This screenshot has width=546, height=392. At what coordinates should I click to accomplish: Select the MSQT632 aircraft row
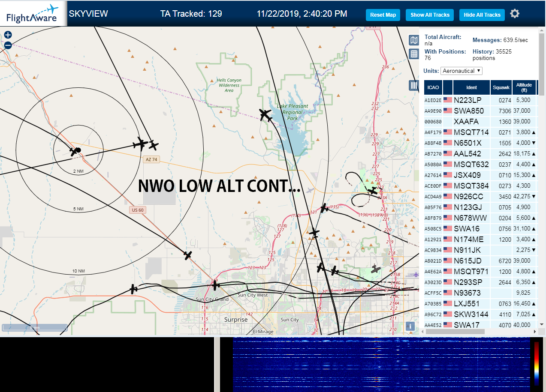(x=480, y=165)
